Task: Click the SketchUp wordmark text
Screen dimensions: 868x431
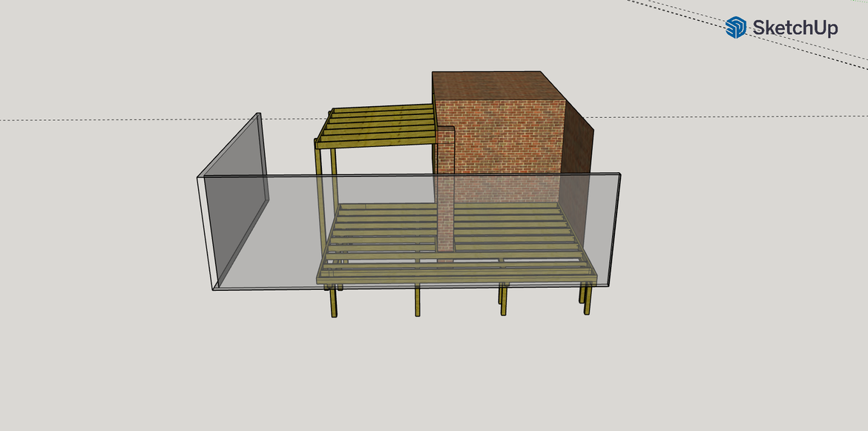Action: (x=795, y=28)
